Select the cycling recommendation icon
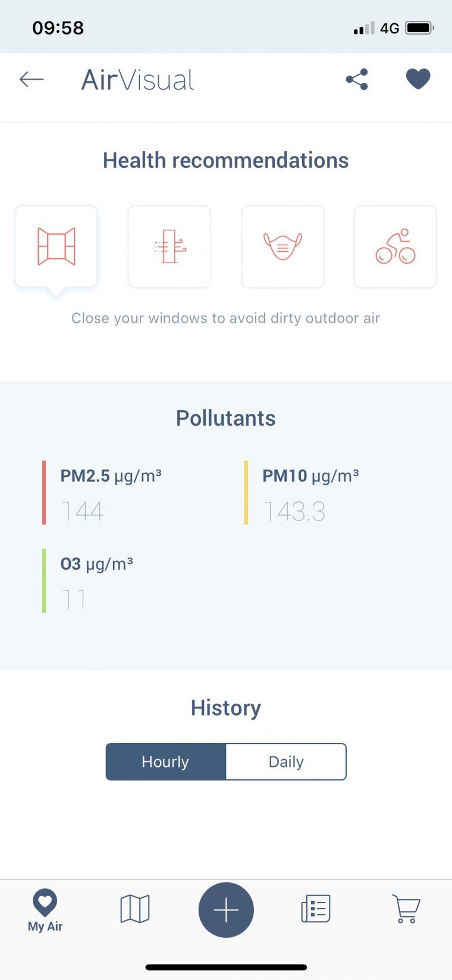 [x=395, y=246]
